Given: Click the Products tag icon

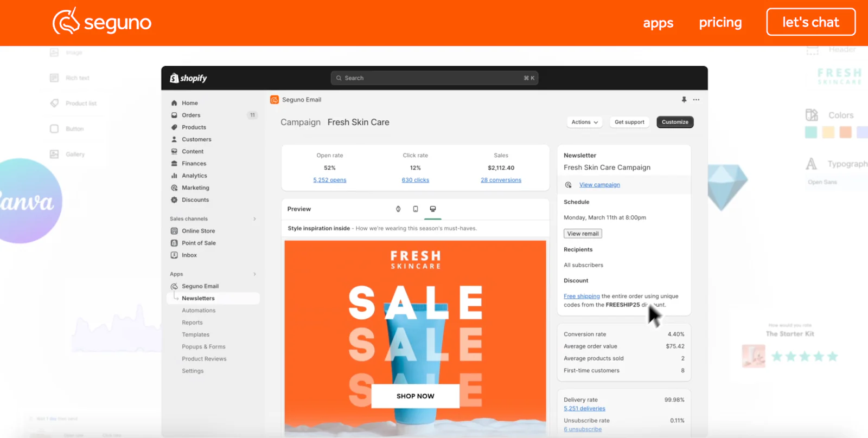Looking at the screenshot, I should 174,127.
